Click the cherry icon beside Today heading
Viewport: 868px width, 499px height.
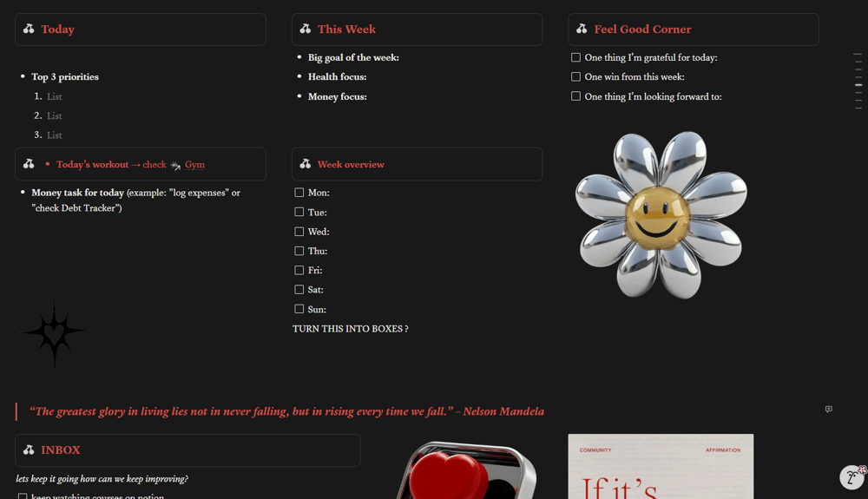(29, 29)
